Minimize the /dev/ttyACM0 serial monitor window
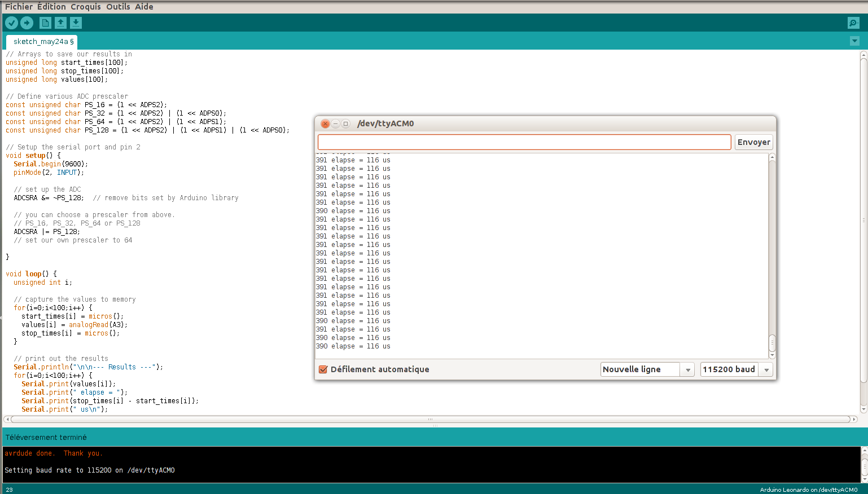Viewport: 868px width, 494px height. (335, 123)
